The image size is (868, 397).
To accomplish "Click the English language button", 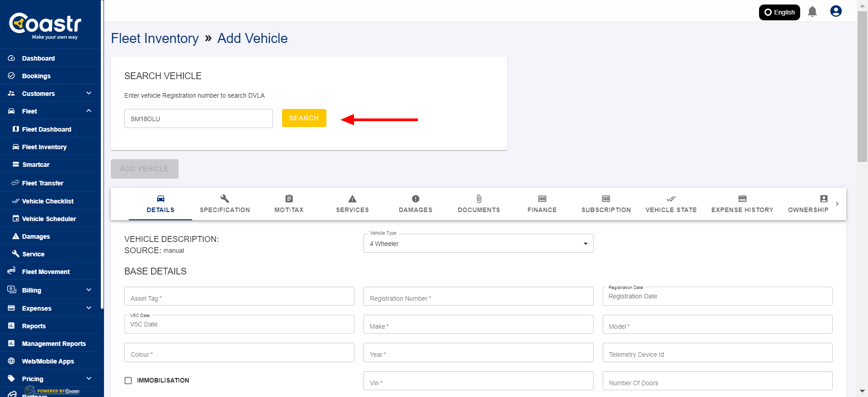I will pos(779,12).
